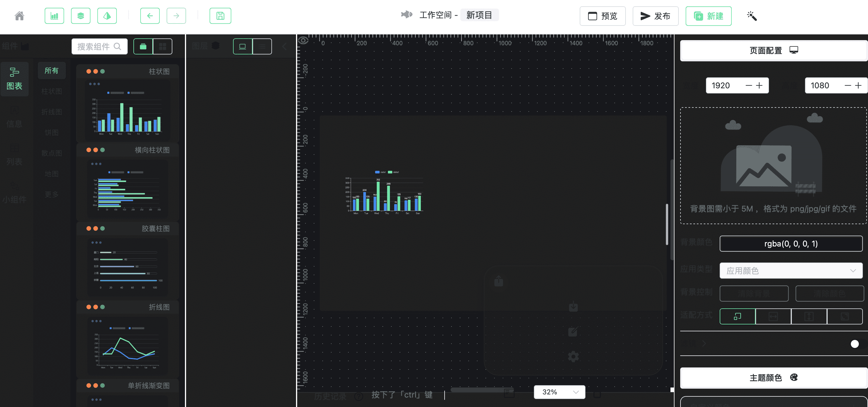This screenshot has height=407, width=868.
Task: Increase the page height 1080
Action: pyautogui.click(x=858, y=85)
